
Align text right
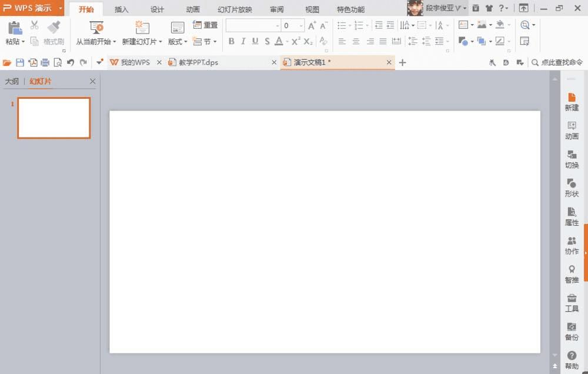click(x=370, y=41)
